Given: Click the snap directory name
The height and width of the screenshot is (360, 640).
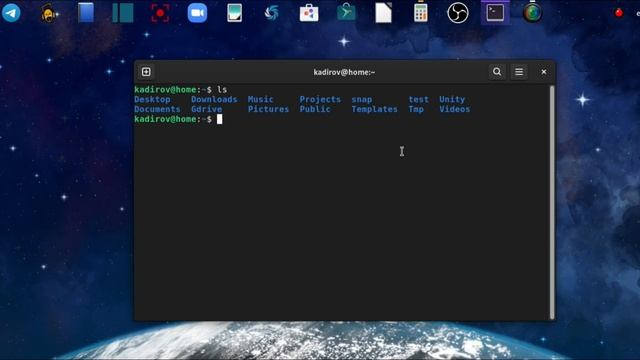Looking at the screenshot, I should click(362, 99).
